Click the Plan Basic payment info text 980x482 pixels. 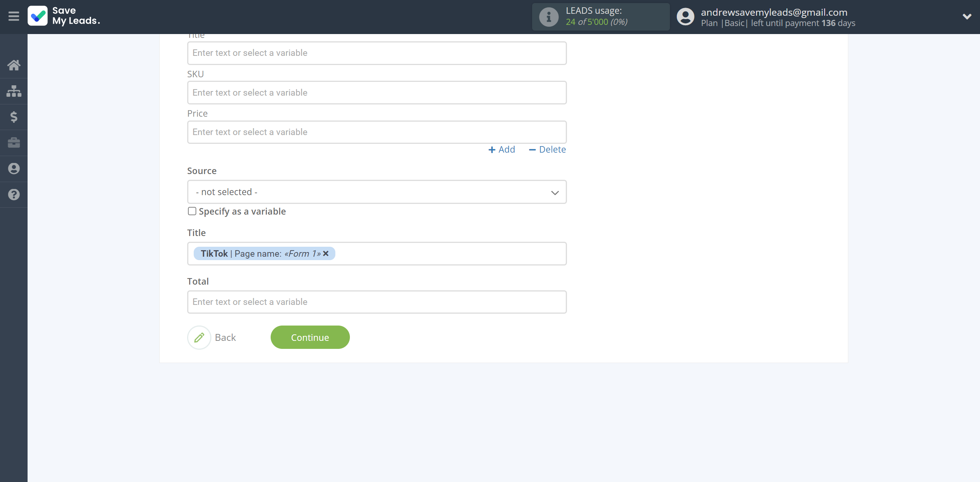(778, 23)
